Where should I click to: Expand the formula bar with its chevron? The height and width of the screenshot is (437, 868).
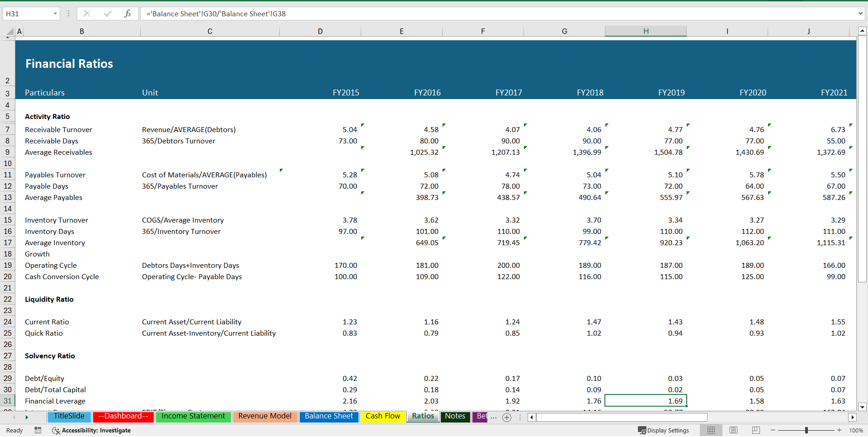[861, 14]
